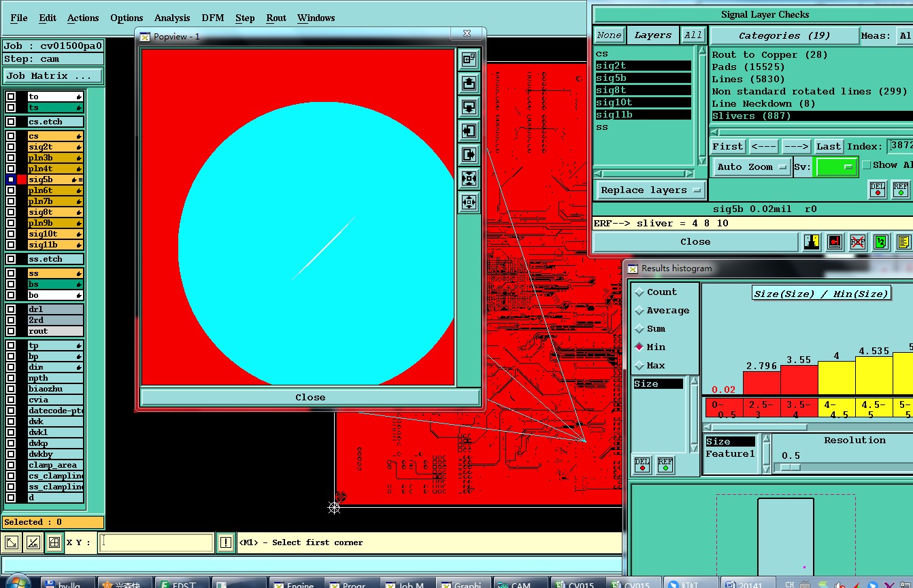Click the XY coordinate input field
Viewport: 913px width, 588px height.
(x=156, y=542)
